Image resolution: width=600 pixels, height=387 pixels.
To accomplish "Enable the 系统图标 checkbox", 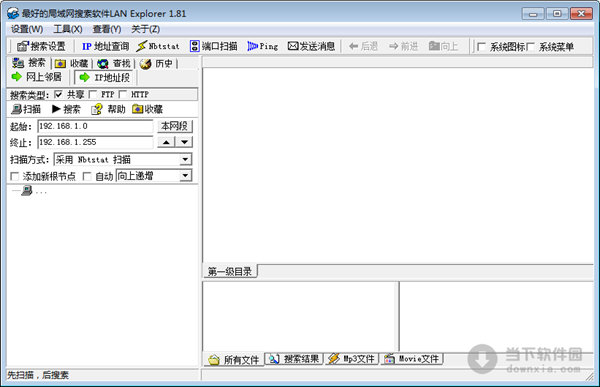I will tap(481, 47).
